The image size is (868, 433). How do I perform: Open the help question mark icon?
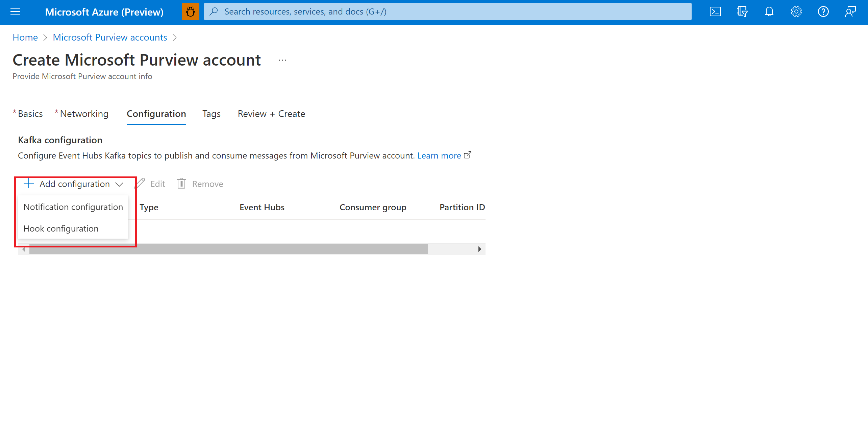click(823, 12)
